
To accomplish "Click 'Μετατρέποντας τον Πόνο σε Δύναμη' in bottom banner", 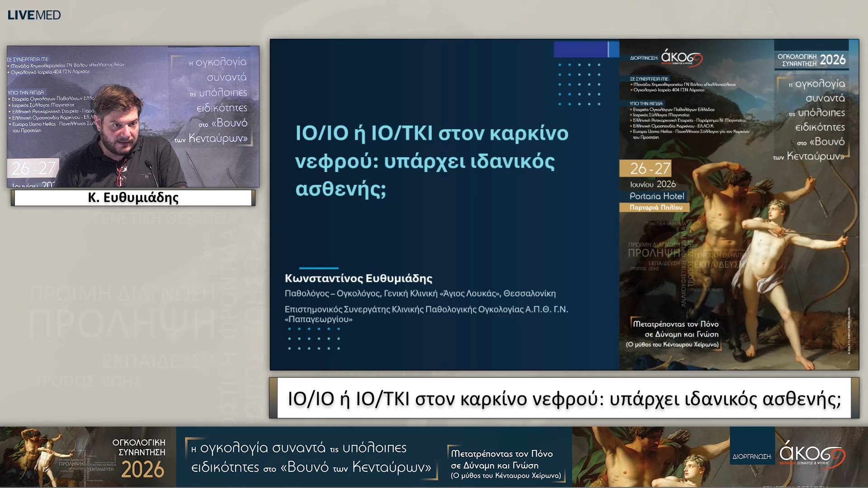I will tap(502, 460).
